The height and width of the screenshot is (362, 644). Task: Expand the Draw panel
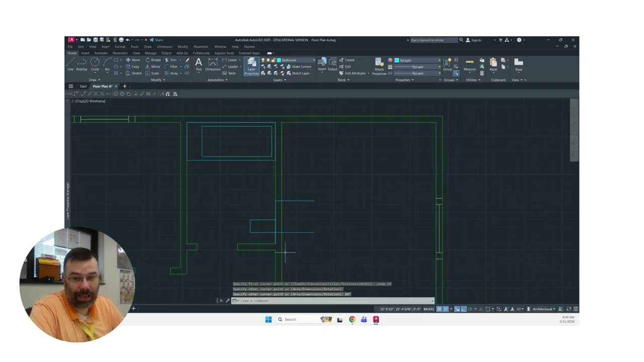coord(94,80)
